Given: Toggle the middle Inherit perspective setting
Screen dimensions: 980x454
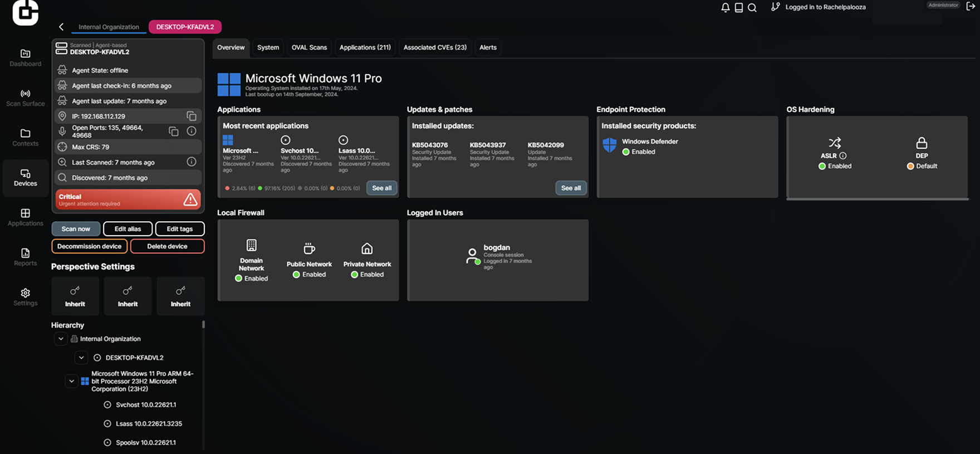Looking at the screenshot, I should click(128, 296).
